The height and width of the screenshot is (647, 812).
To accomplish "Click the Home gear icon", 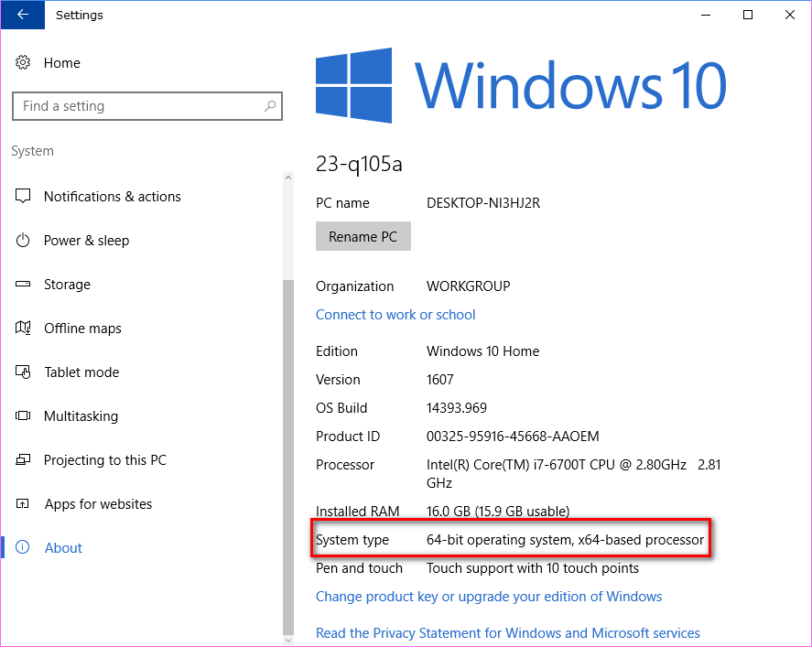I will pyautogui.click(x=23, y=62).
